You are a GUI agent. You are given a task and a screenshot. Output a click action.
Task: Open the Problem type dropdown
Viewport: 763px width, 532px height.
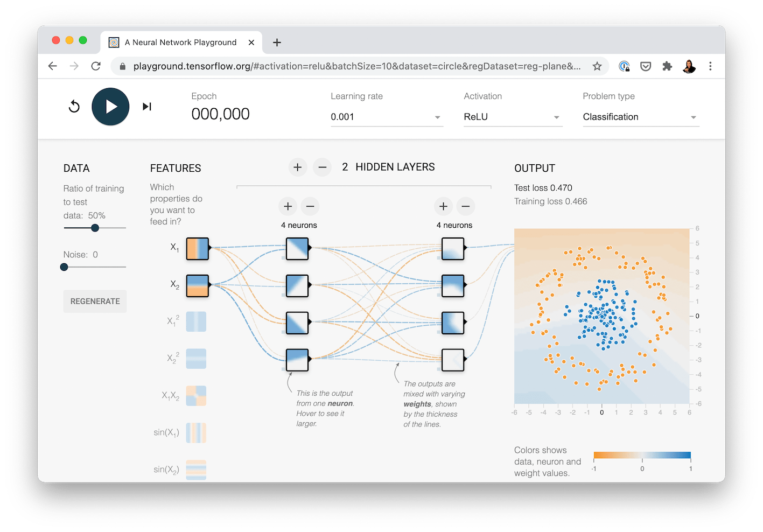[x=640, y=116]
